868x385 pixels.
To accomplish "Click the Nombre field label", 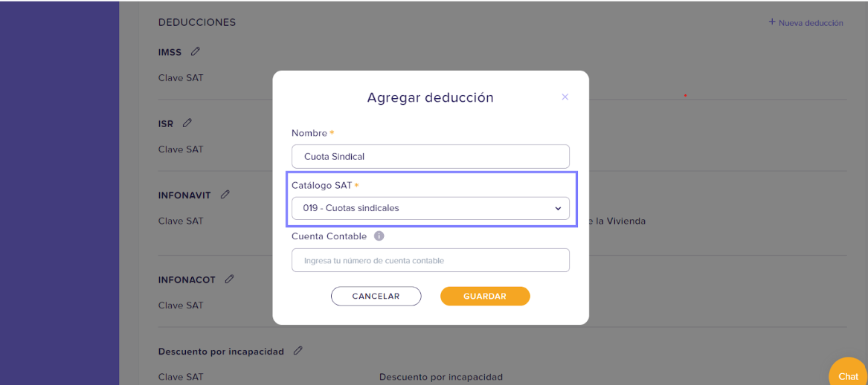I will point(309,133).
